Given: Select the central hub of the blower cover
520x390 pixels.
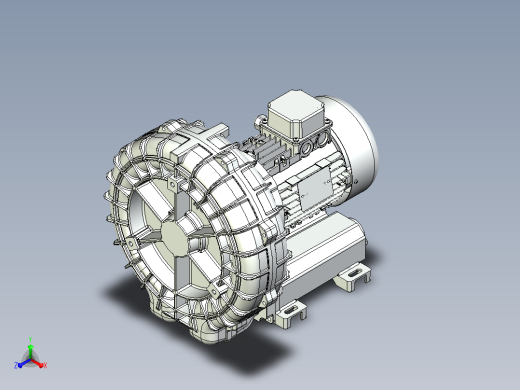Looking at the screenshot, I should tap(175, 239).
